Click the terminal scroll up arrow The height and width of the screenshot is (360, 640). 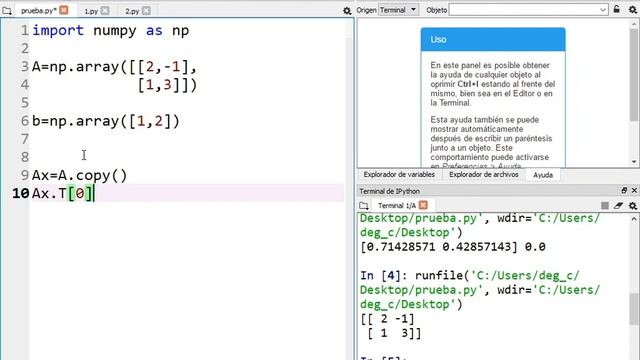[634, 219]
